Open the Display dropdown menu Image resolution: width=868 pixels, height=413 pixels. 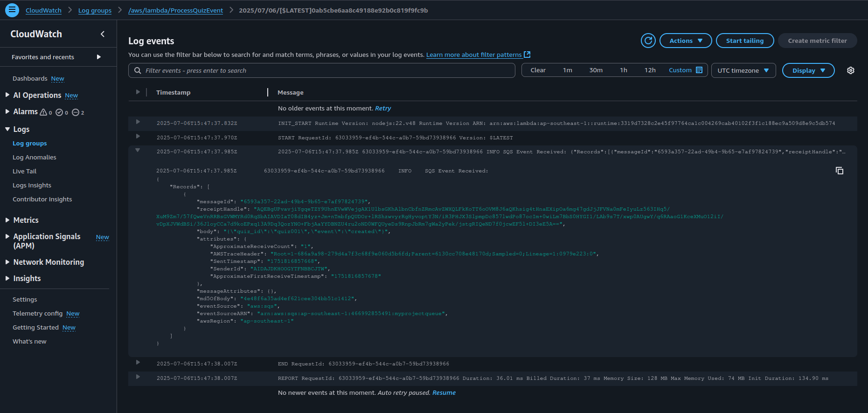coord(808,70)
